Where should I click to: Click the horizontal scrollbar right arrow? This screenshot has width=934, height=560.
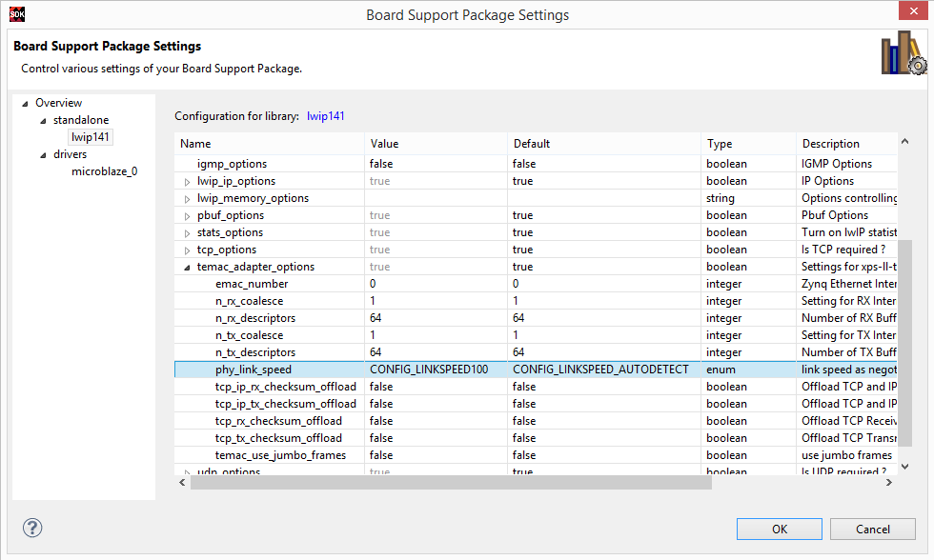click(x=888, y=483)
